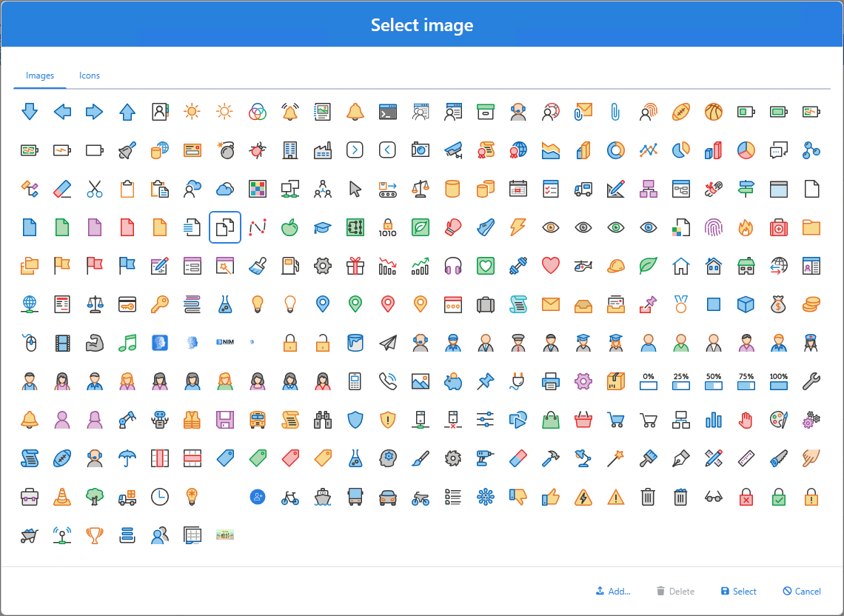Image resolution: width=844 pixels, height=616 pixels.
Task: Select the scissors icon
Action: pyautogui.click(x=95, y=189)
